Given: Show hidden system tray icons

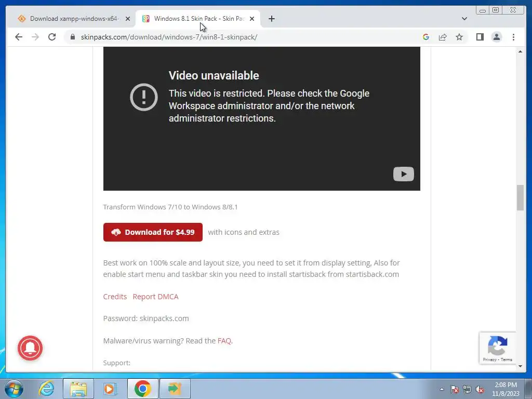Looking at the screenshot, I should click(442, 389).
